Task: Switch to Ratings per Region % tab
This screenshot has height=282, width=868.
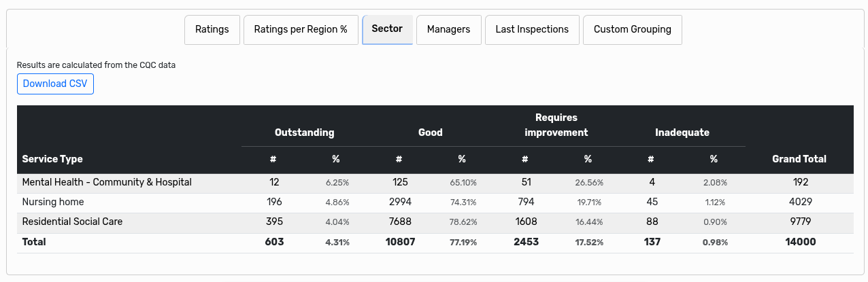Action: click(x=301, y=30)
